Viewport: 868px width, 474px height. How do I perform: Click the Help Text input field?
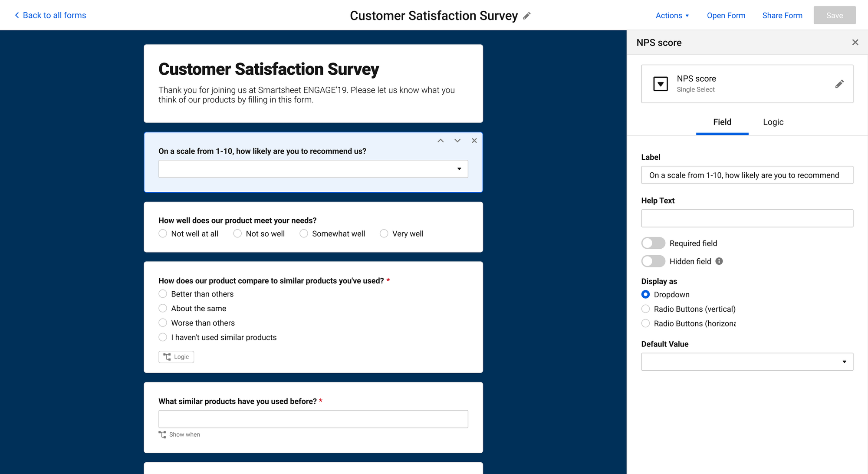(747, 218)
